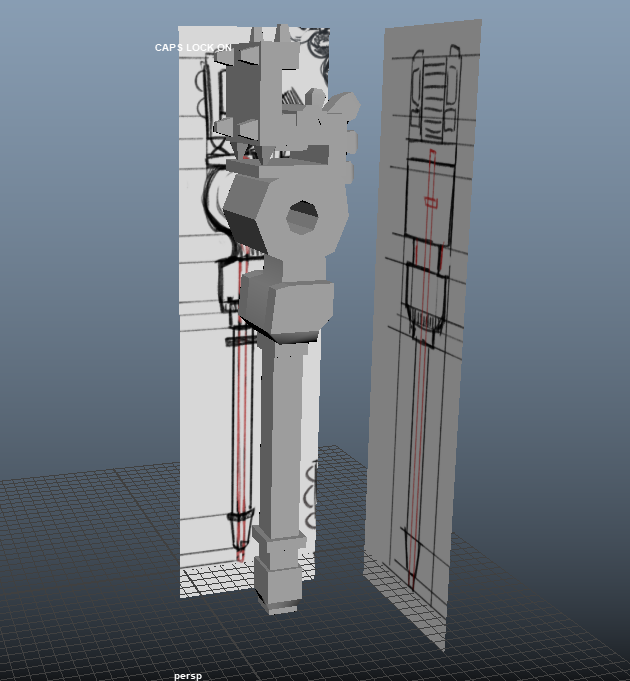The height and width of the screenshot is (681, 630).
Task: Click the hexagonal hole on the model
Action: point(303,217)
